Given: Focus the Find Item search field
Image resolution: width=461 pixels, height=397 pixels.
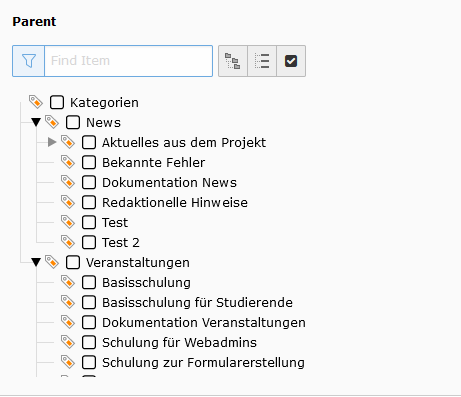Looking at the screenshot, I should 128,61.
